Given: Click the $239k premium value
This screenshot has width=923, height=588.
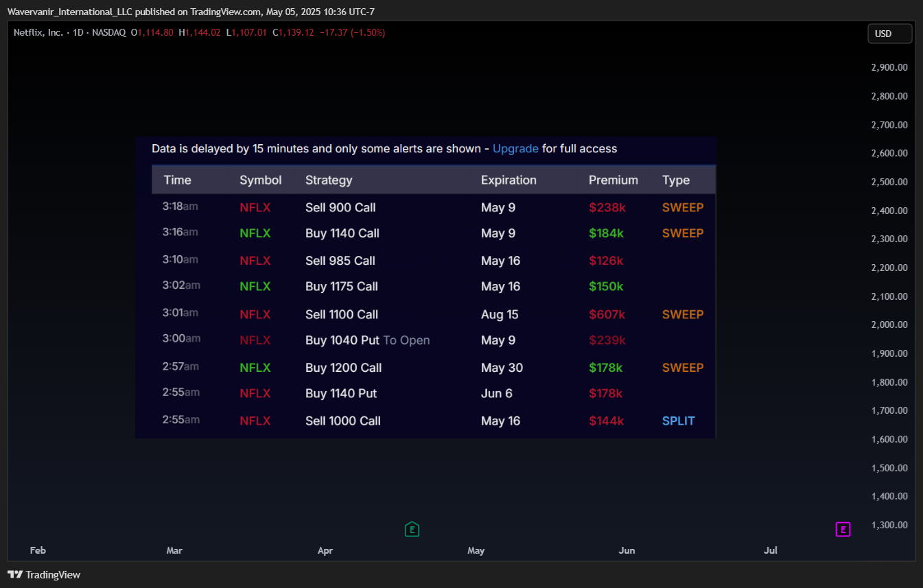Looking at the screenshot, I should (x=607, y=340).
